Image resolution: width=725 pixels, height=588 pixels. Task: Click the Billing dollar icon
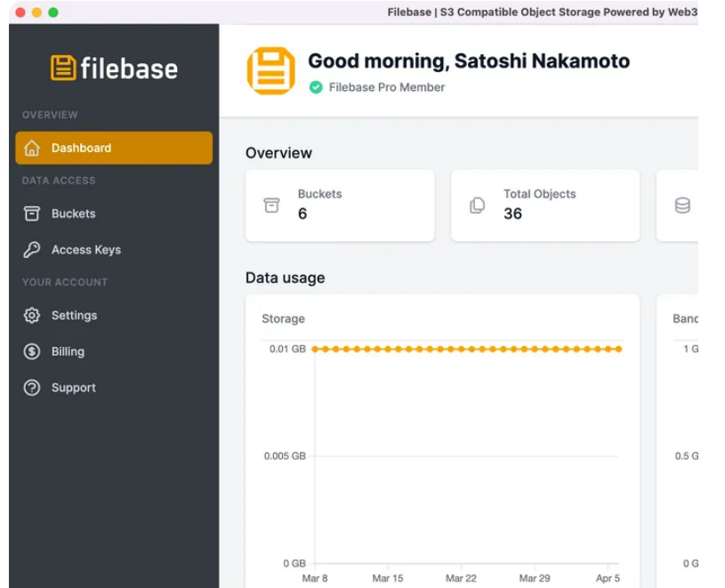pos(32,351)
